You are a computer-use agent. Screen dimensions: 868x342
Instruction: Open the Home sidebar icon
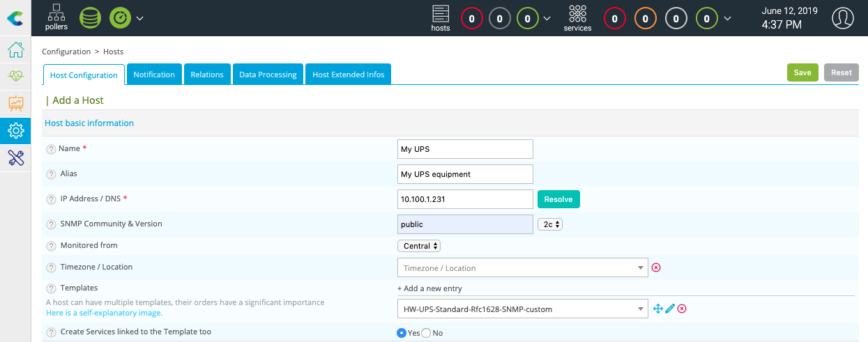coord(15,50)
